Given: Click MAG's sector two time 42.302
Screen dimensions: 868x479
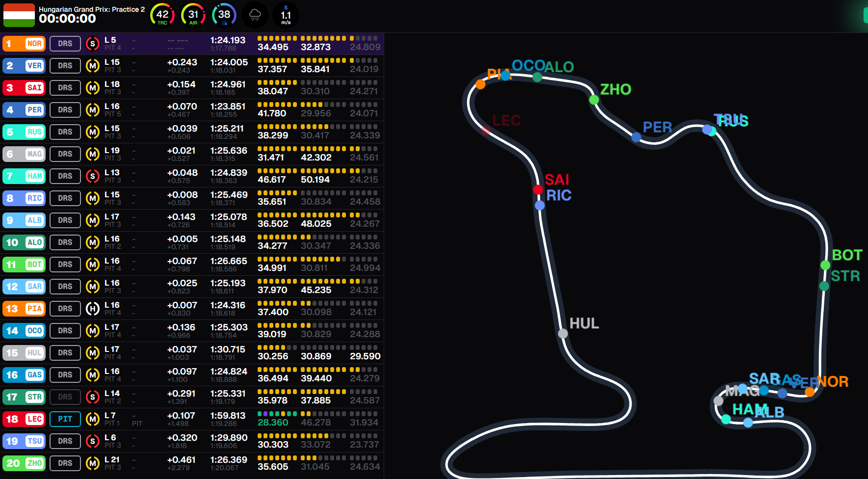Looking at the screenshot, I should [316, 158].
